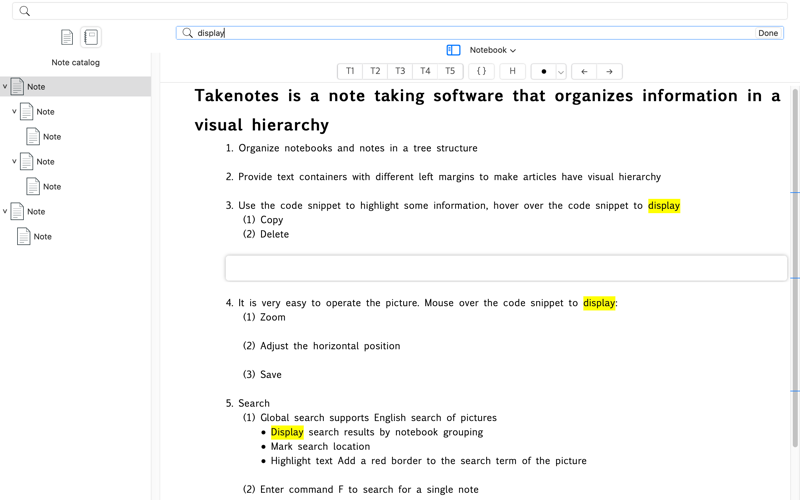
Task: Collapse the last top-level Note in the catalog
Action: click(x=5, y=211)
